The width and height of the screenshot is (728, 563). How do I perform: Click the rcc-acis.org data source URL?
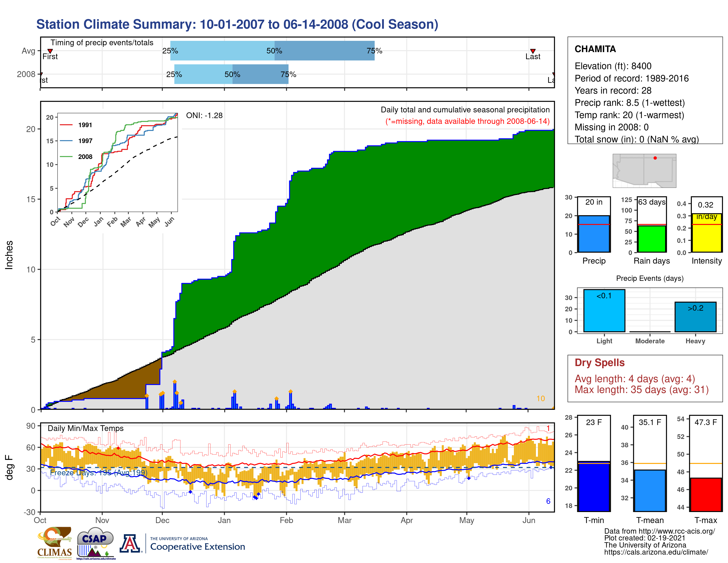pyautogui.click(x=677, y=531)
